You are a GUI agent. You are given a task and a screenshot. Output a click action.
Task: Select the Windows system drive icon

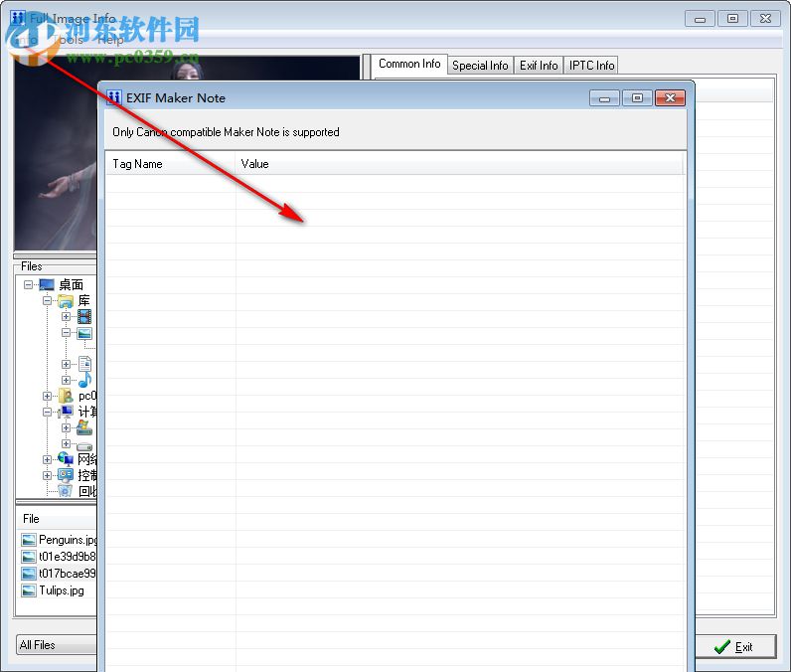point(84,427)
